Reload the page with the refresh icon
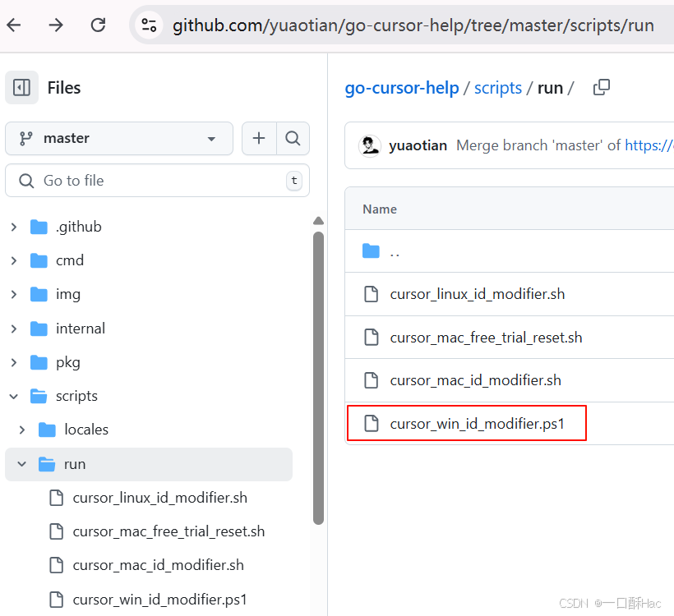This screenshot has width=674, height=616. [98, 25]
